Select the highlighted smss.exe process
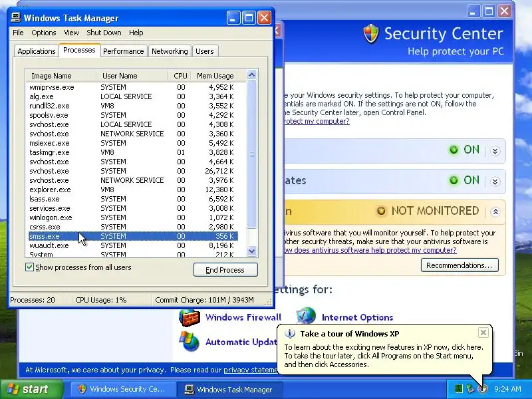The image size is (532, 399). (x=133, y=236)
